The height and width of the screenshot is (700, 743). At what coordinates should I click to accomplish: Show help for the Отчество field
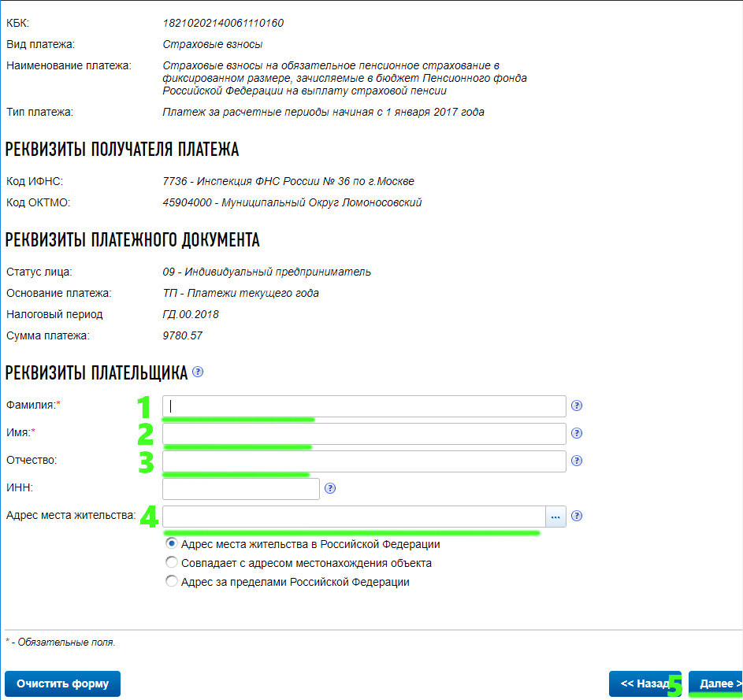(x=577, y=461)
